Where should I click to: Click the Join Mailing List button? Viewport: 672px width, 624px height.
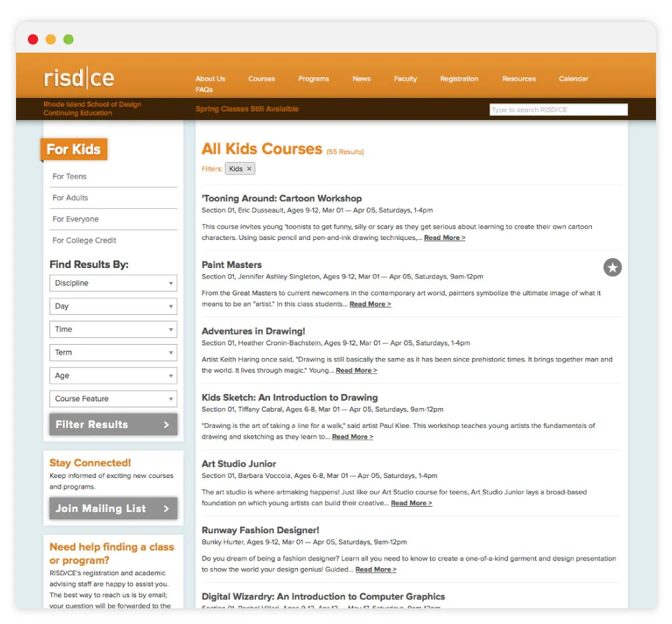coord(113,508)
